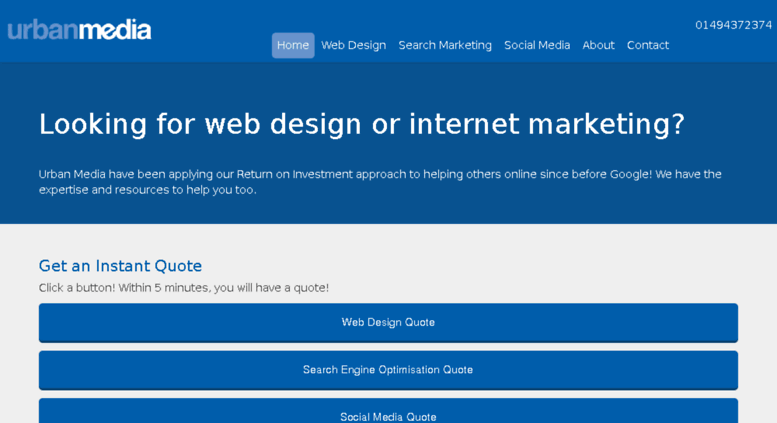Click Search Engine Optimisation Quote button
This screenshot has width=777, height=423.
388,370
